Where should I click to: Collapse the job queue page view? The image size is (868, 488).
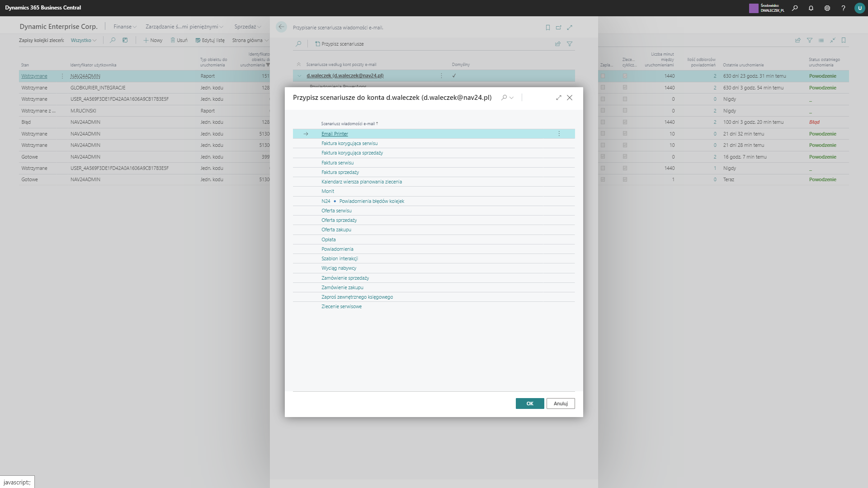832,40
